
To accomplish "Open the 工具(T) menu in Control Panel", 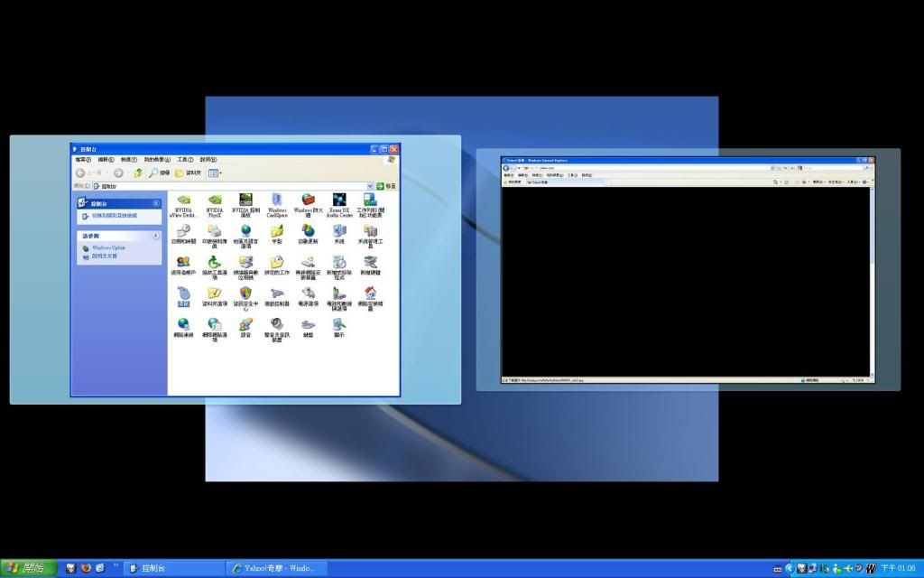I will pyautogui.click(x=185, y=160).
